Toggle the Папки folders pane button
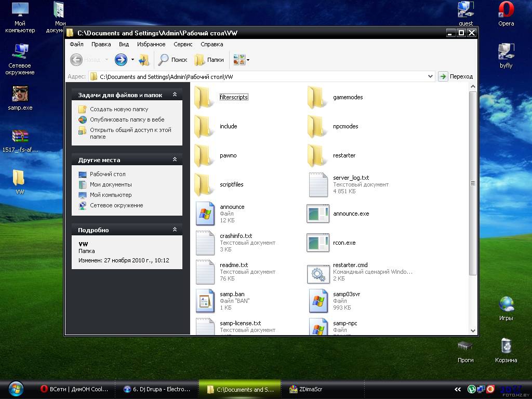The image size is (532, 399). pos(209,60)
